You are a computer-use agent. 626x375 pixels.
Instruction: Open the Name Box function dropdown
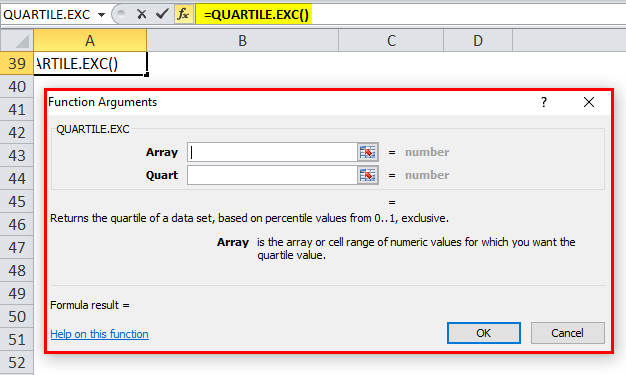click(x=101, y=15)
